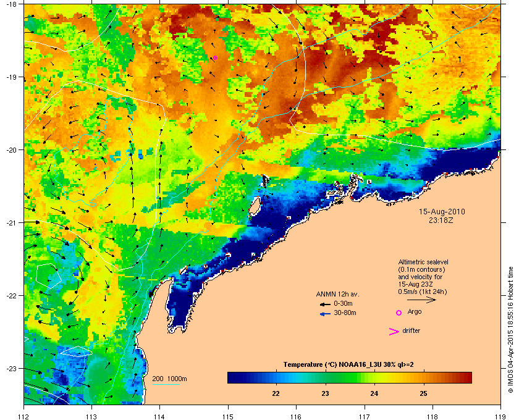Click the 'Argo' legend label
This screenshot has height=420, width=519.
click(415, 311)
